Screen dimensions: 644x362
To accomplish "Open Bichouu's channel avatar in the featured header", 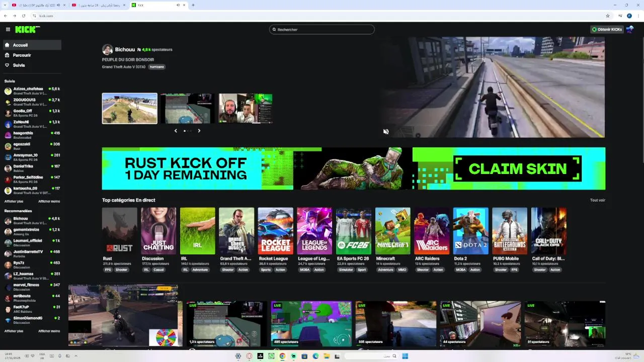I will 107,50.
